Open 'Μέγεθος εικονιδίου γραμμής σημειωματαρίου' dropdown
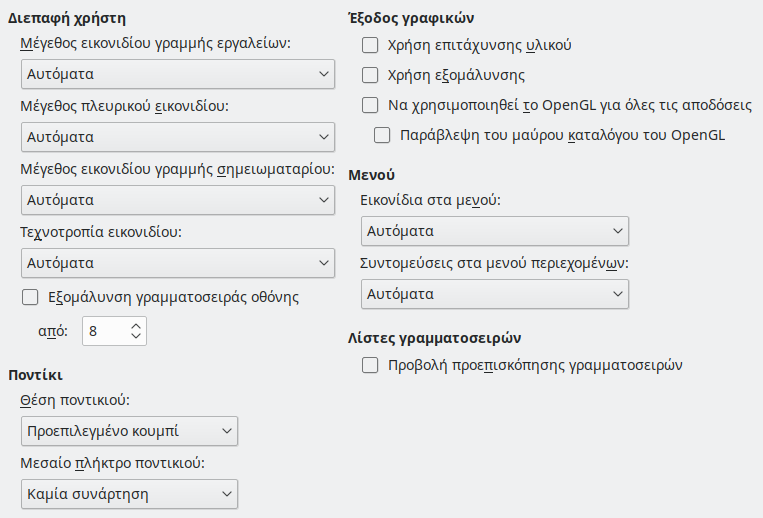763x518 pixels. 178,200
